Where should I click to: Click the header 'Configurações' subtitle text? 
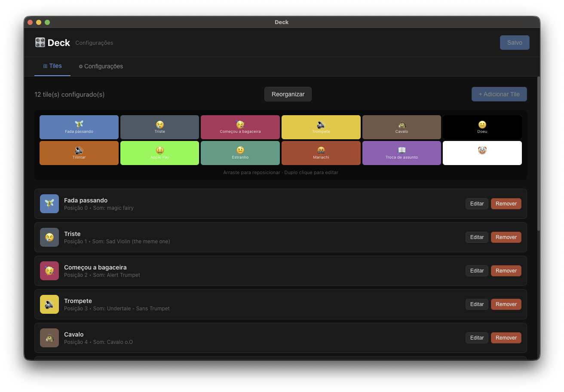tap(94, 43)
